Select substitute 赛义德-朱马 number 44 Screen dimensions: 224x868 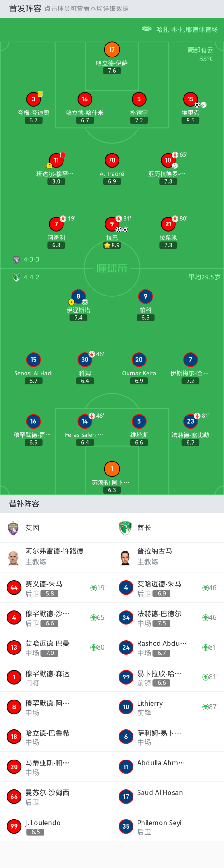click(x=14, y=588)
